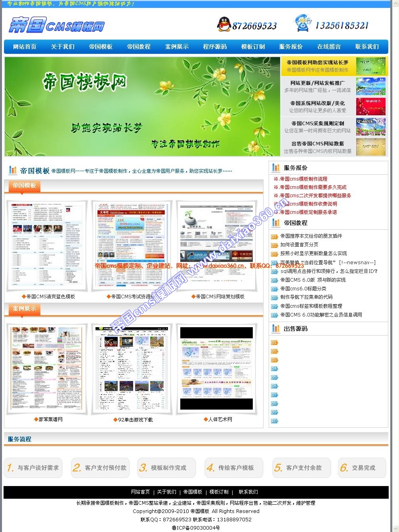Click the thumbnail beside 帝国CMS采集规则定制
The image size is (399, 532).
point(370,127)
